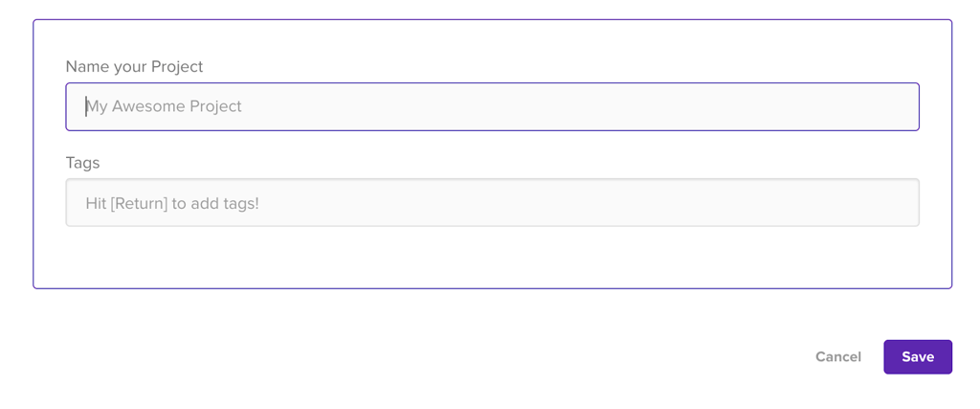This screenshot has width=980, height=409.
Task: Place cursor in project name box
Action: coord(493,107)
